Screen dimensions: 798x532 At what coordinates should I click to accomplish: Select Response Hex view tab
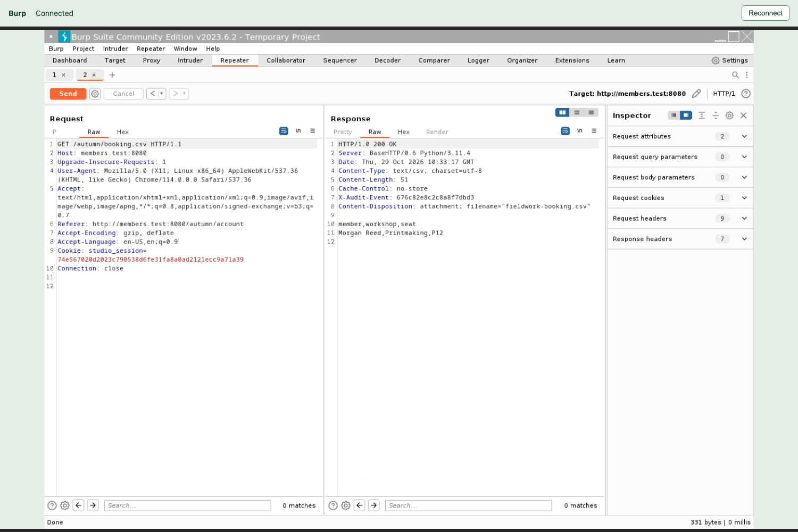404,132
